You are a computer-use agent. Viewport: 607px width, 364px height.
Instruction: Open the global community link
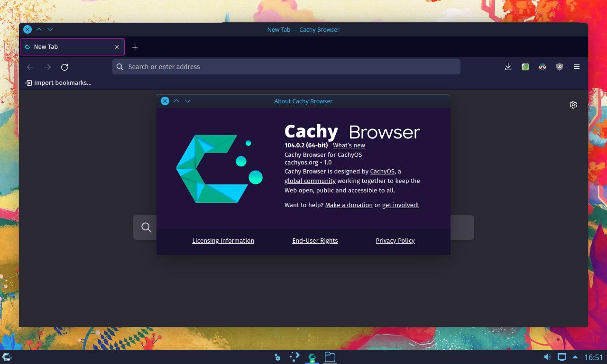pos(310,181)
